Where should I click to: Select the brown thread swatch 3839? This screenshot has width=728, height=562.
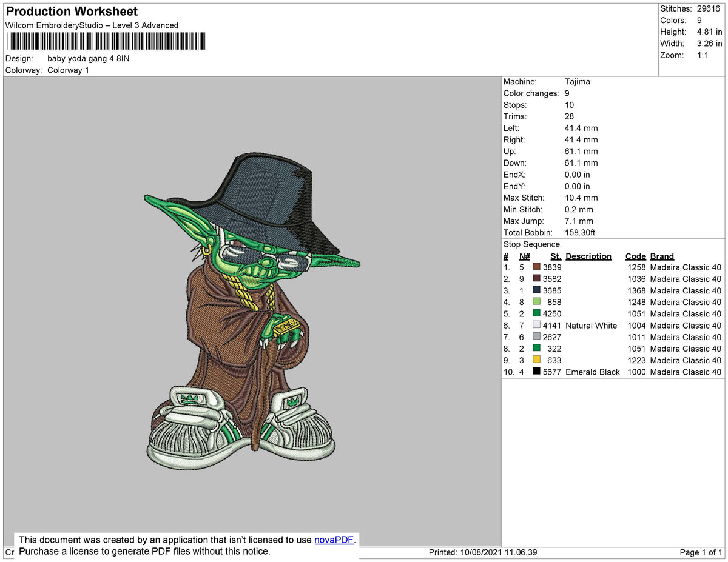(536, 267)
